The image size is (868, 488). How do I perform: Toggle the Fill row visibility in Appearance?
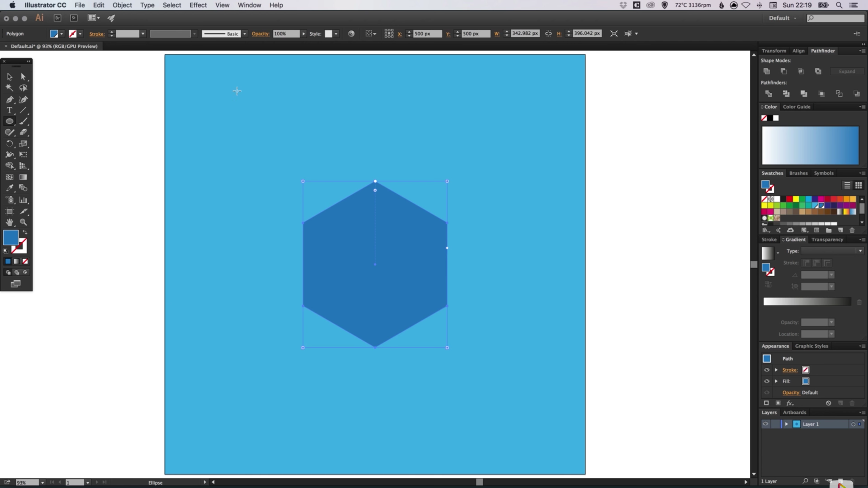[x=767, y=381]
